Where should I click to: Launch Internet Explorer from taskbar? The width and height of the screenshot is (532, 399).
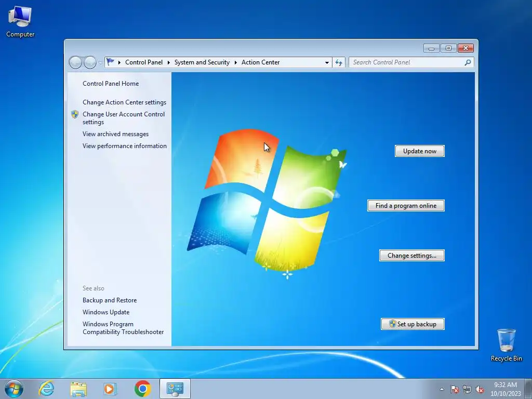coord(46,389)
